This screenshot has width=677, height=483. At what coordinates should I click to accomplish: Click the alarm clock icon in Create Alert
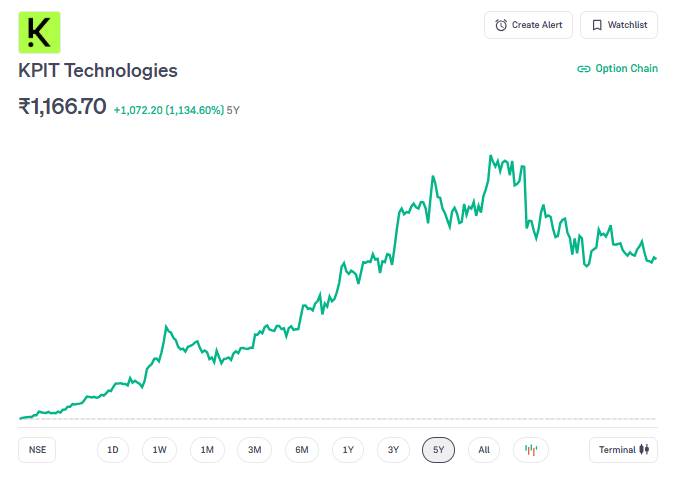(501, 25)
